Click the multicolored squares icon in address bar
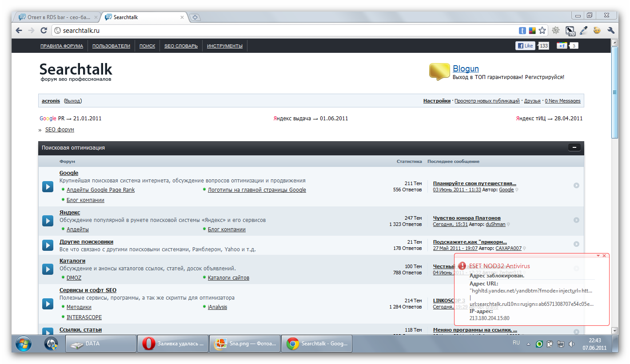Viewport: 630px width, 364px height. (532, 31)
